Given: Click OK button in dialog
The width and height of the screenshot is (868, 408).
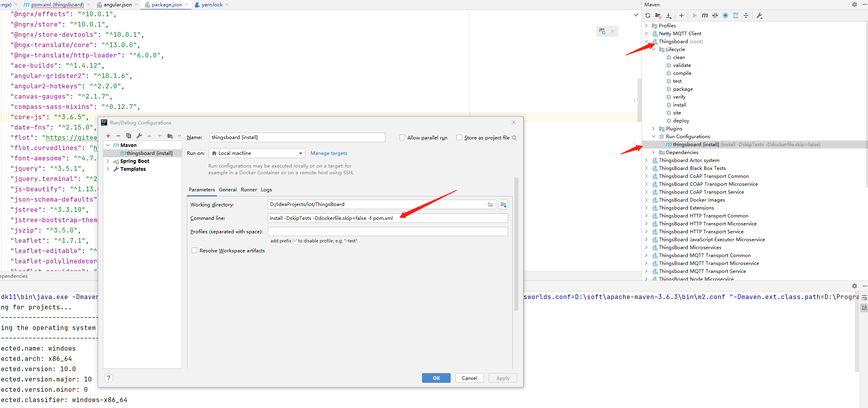Looking at the screenshot, I should click(x=436, y=378).
